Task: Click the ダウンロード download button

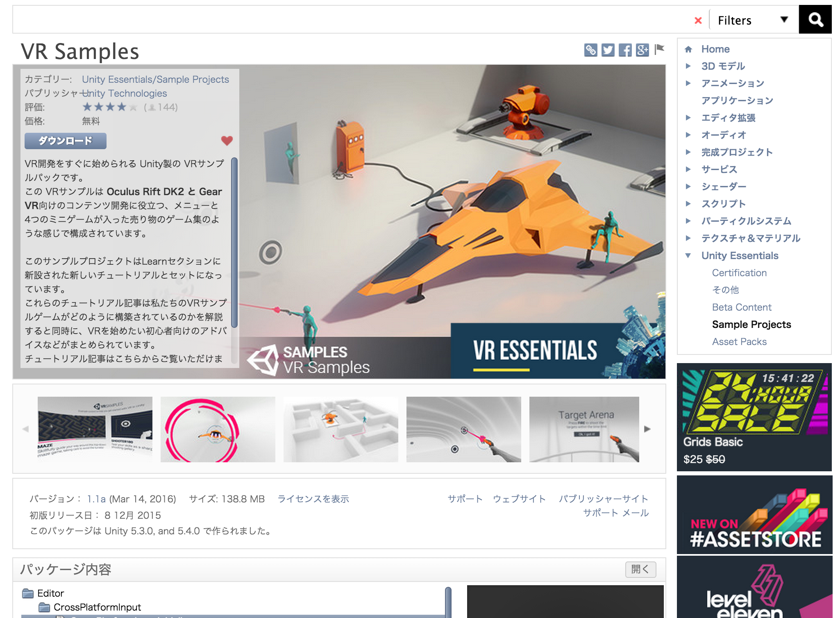Action: click(x=66, y=141)
